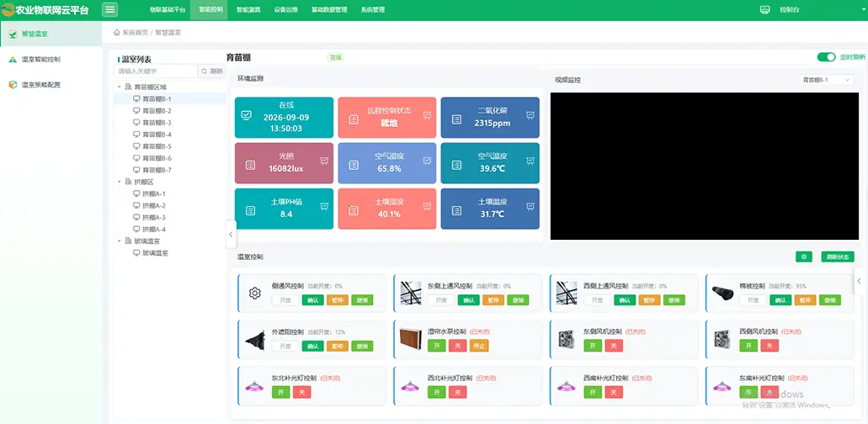Turn on 东北补光灯控制 with 开 button
868x424 pixels.
[280, 392]
